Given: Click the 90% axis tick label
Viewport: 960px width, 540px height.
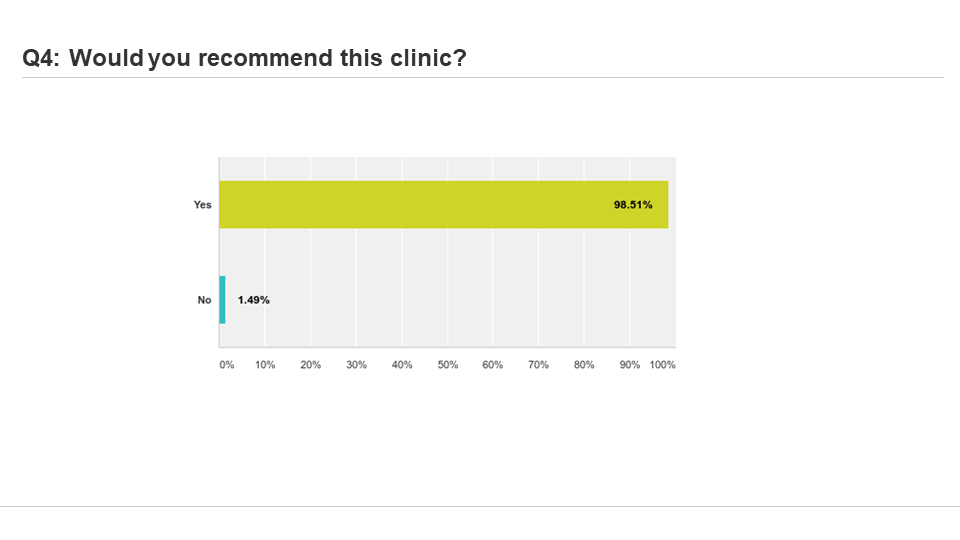Looking at the screenshot, I should (x=629, y=365).
